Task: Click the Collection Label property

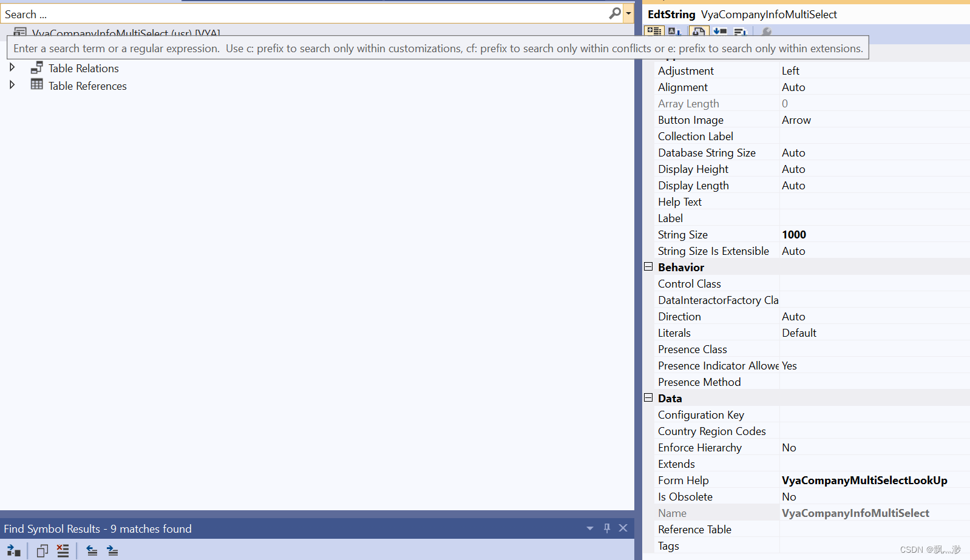Action: click(813, 137)
